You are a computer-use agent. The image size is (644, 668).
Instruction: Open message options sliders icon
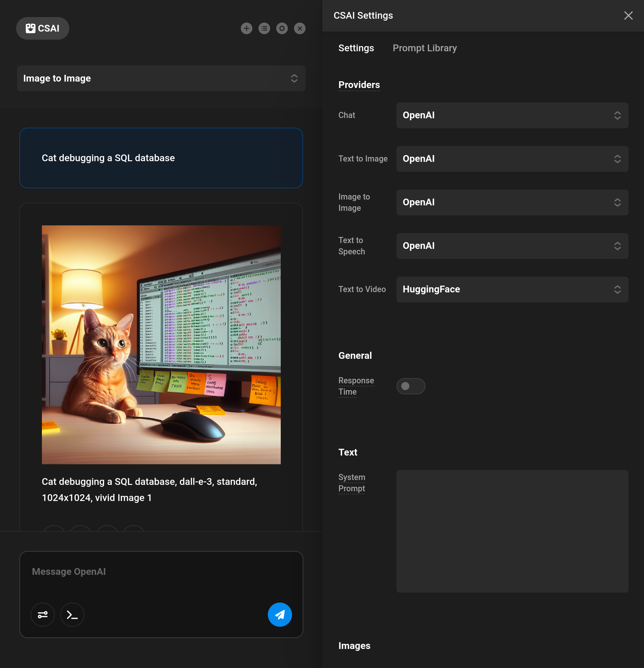coord(43,614)
